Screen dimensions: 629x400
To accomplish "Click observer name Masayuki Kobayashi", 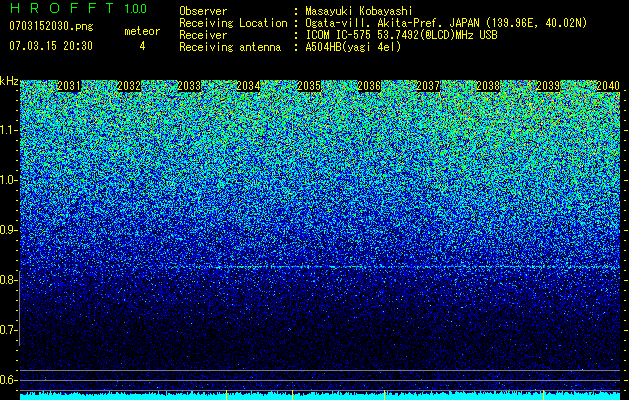I will 359,12.
